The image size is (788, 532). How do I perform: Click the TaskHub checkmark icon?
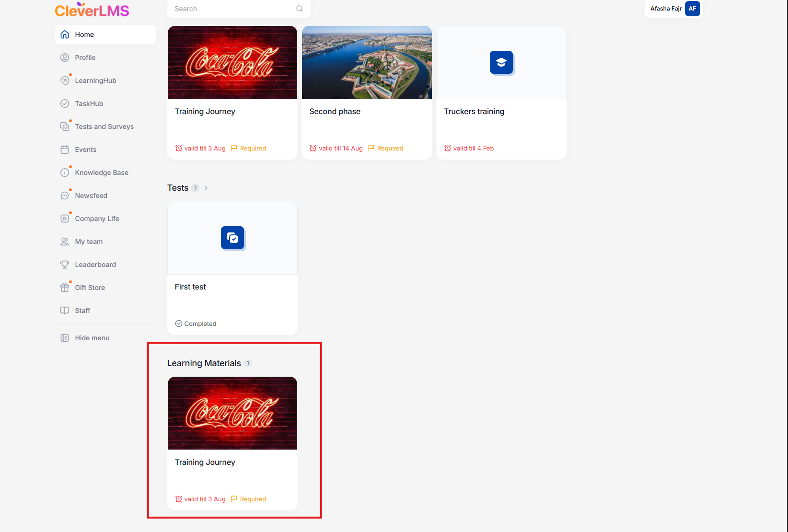(x=65, y=104)
